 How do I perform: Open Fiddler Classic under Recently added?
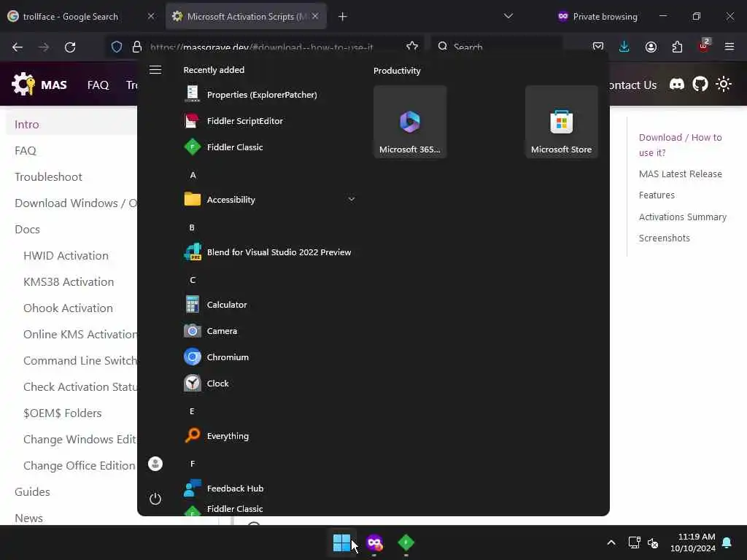269,147
